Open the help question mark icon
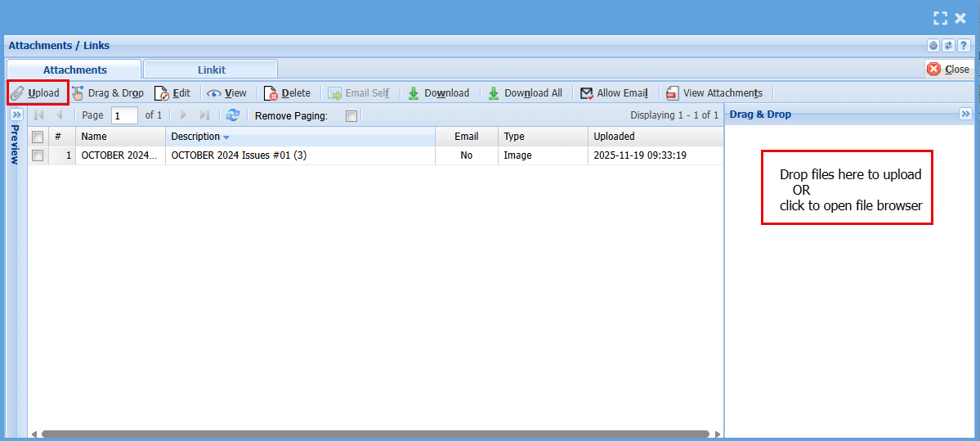This screenshot has height=441, width=980. 963,45
